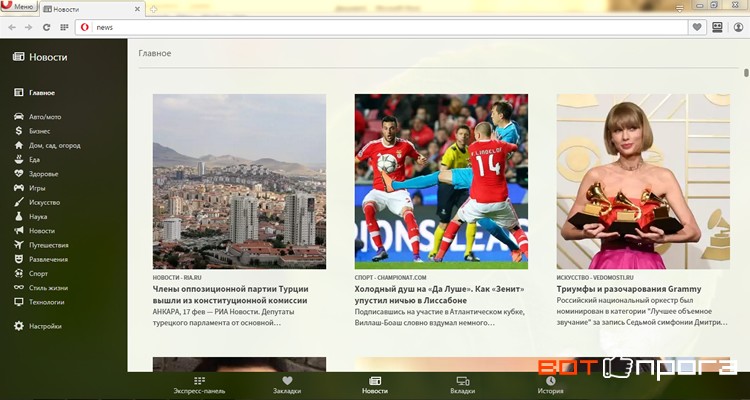This screenshot has width=750, height=400.
Task: Click the airplane icon for Путешествия
Action: tap(19, 245)
